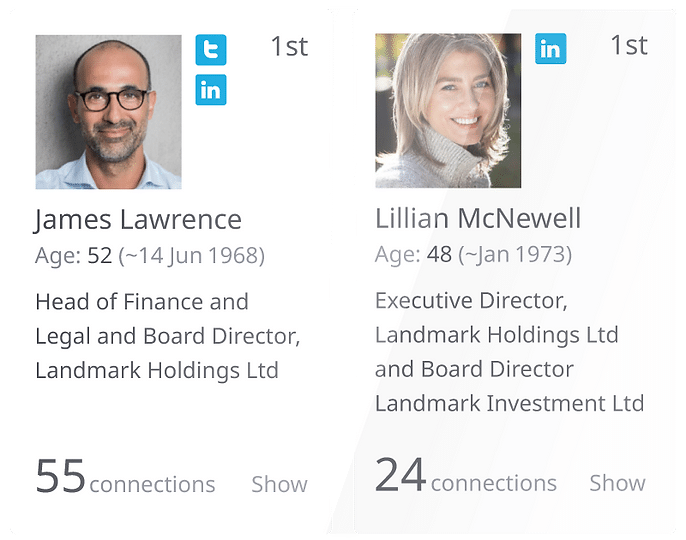Viewport: 686px width, 540px height.
Task: Click the ~14 Jun 1968 birthdate
Action: click(192, 256)
